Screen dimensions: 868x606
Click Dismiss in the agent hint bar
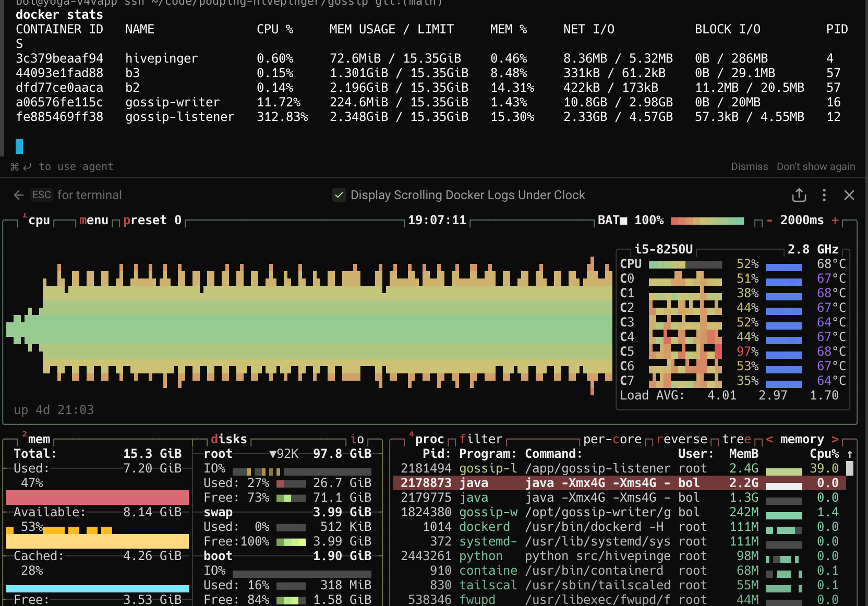click(749, 166)
